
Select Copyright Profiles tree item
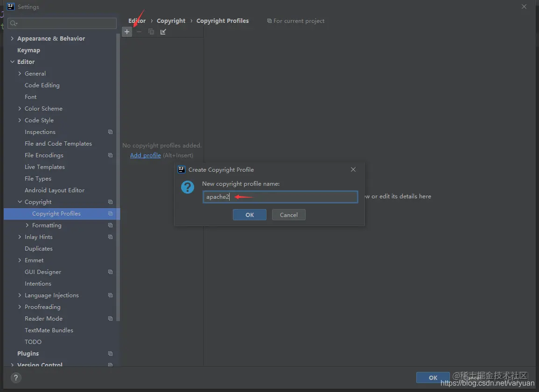click(x=62, y=214)
